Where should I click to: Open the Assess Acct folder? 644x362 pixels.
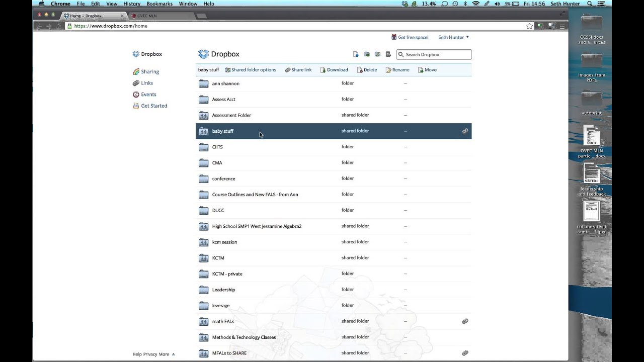pyautogui.click(x=223, y=100)
